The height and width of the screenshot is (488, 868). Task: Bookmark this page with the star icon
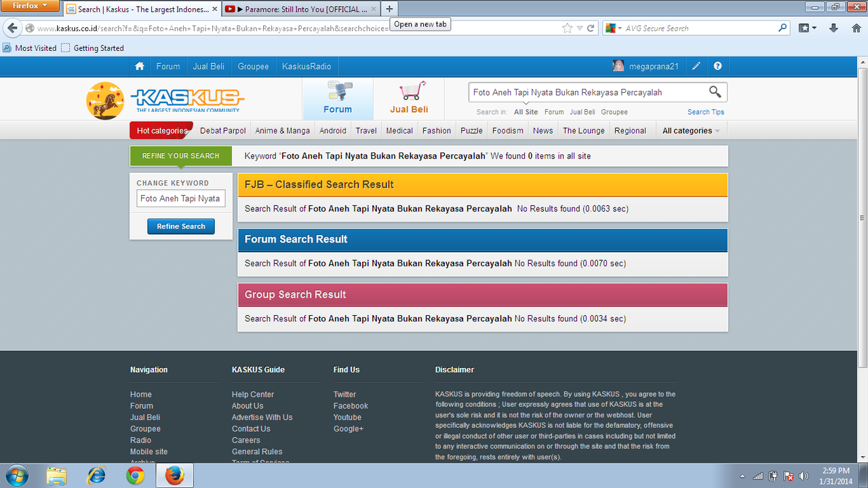pos(568,28)
